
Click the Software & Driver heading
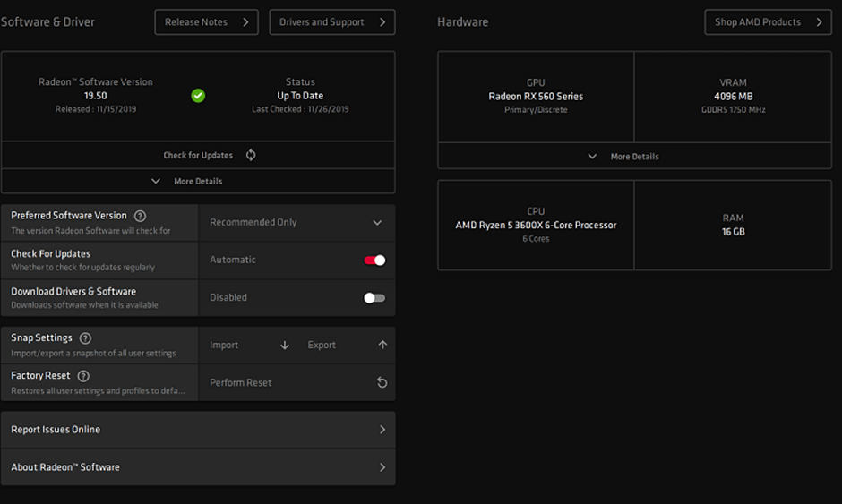coord(47,22)
